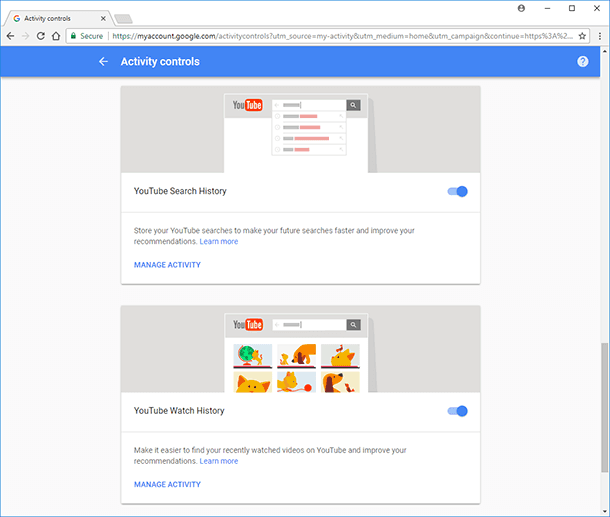Click the "YouTube Watch History" heading
This screenshot has width=610, height=517.
coord(179,411)
